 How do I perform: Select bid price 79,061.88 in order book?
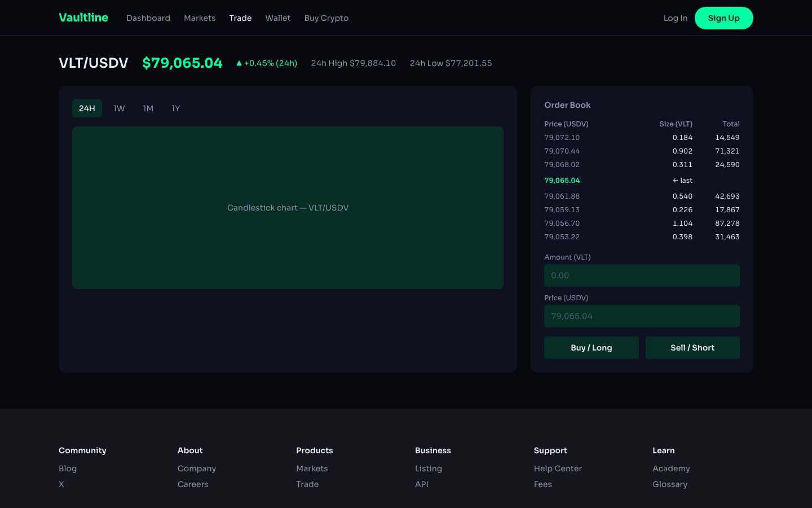pos(562,196)
